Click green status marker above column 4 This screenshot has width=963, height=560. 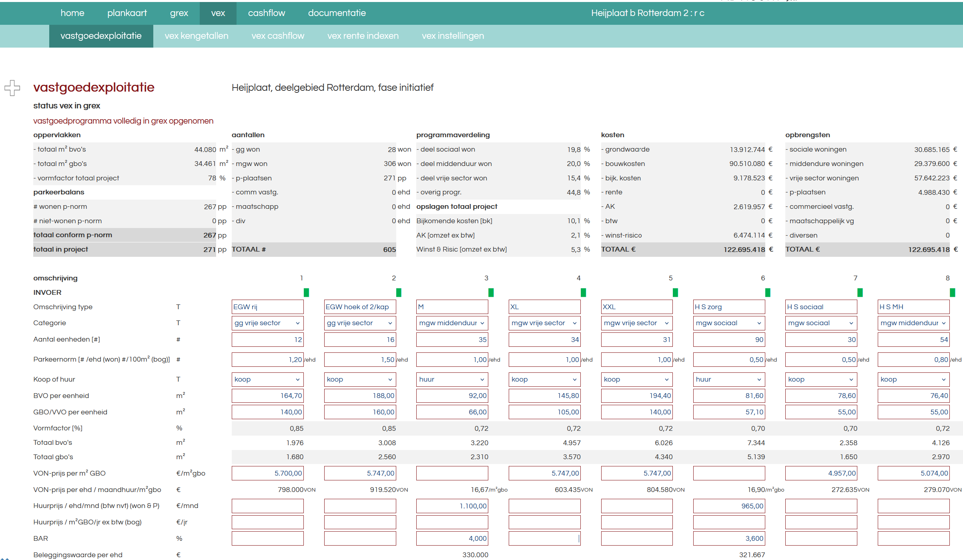point(583,292)
